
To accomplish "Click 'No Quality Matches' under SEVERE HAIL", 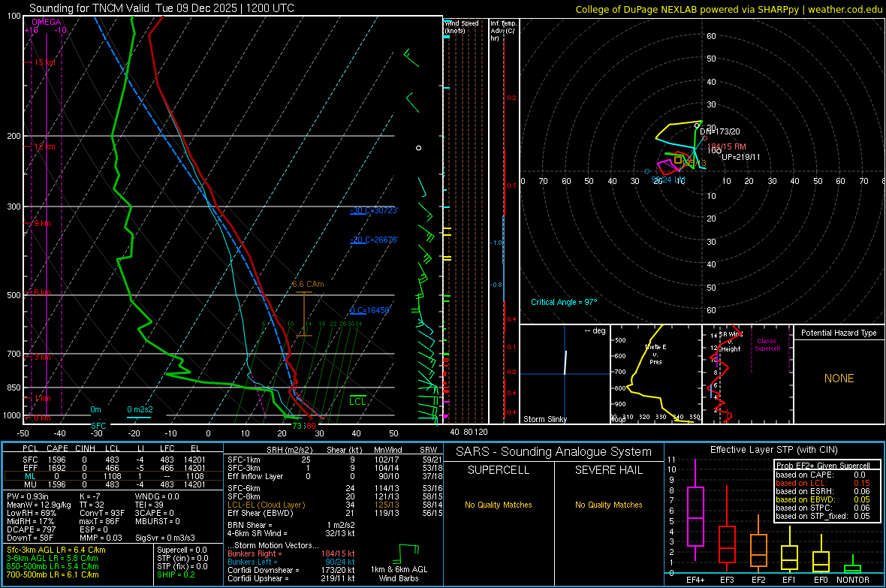I will (x=608, y=505).
